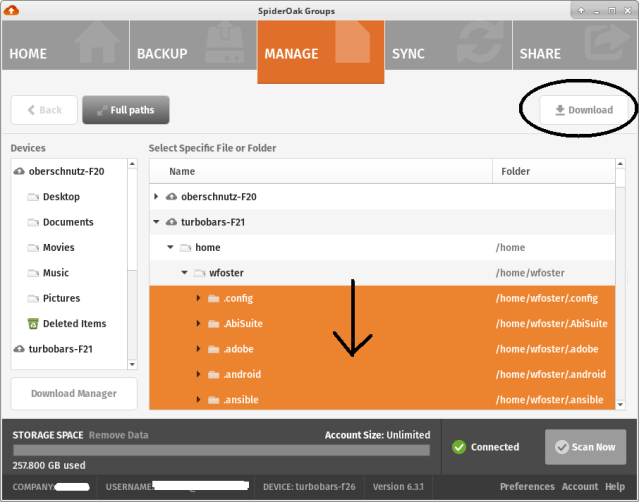Open the SHARE tab
The height and width of the screenshot is (502, 639).
pyautogui.click(x=575, y=53)
